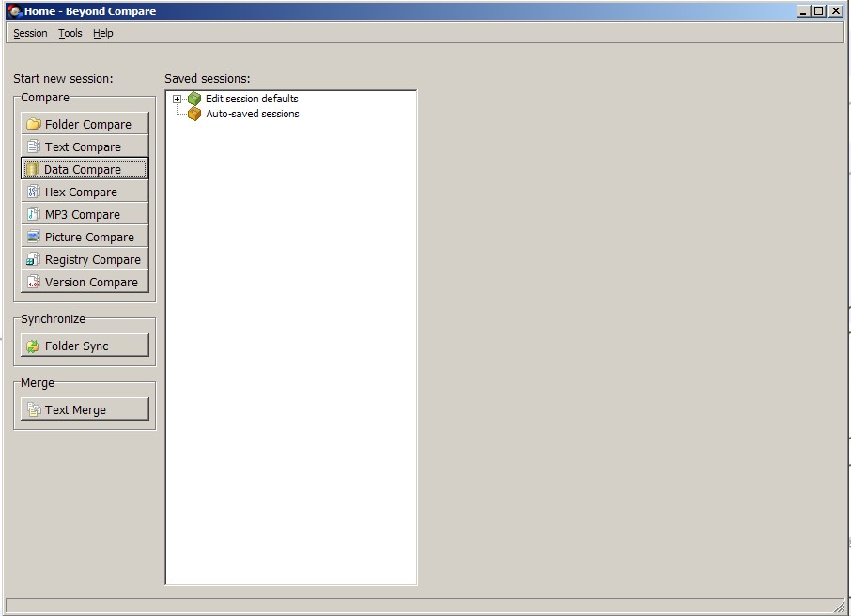Click the Data Compare icon
The height and width of the screenshot is (616, 851).
33,169
